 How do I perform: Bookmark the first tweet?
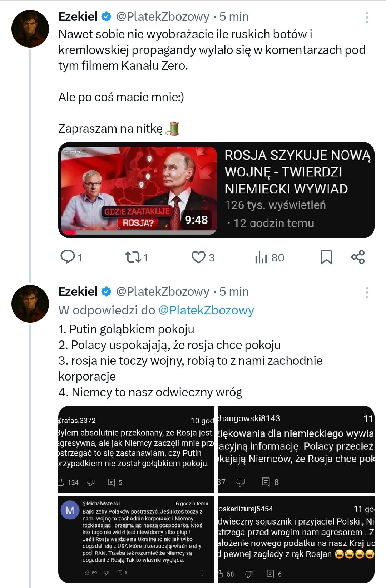coord(326,257)
